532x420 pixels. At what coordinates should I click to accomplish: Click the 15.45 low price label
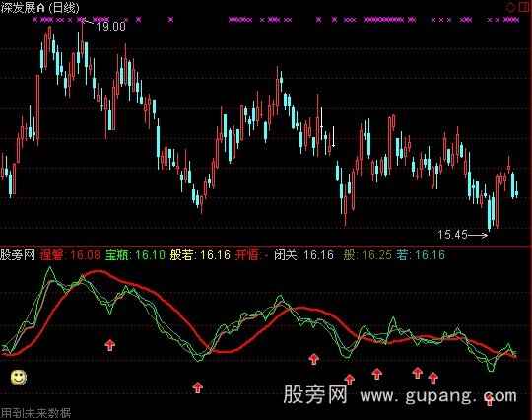tap(452, 235)
